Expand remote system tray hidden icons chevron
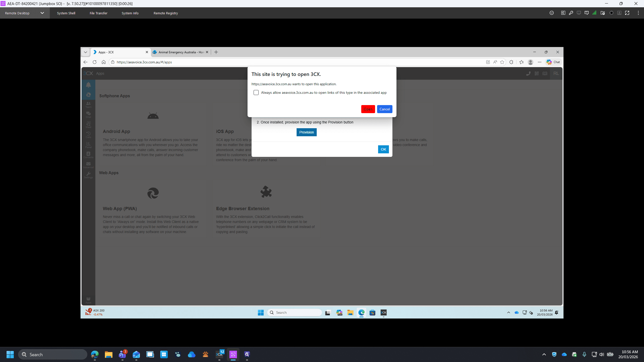Viewport: 644px width, 362px height. coord(508,312)
